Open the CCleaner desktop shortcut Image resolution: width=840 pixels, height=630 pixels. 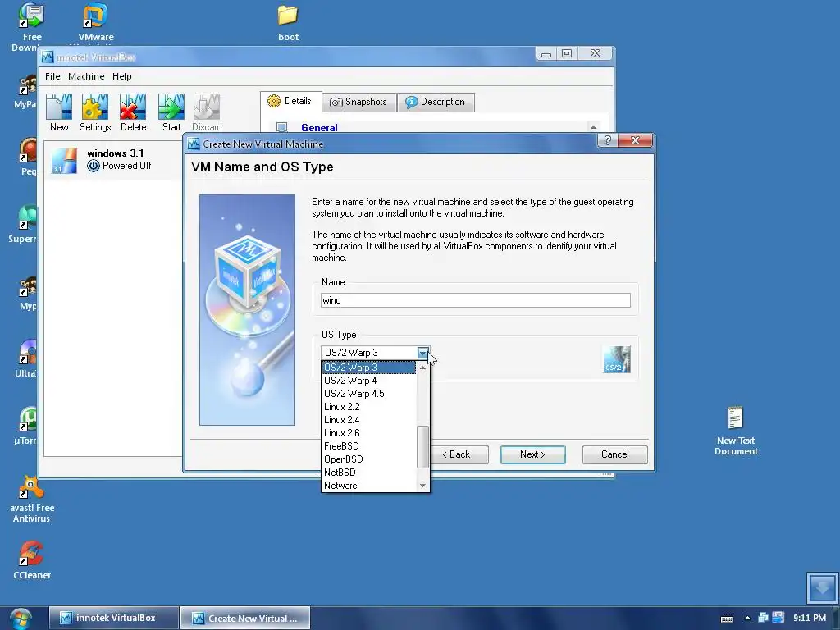32,560
